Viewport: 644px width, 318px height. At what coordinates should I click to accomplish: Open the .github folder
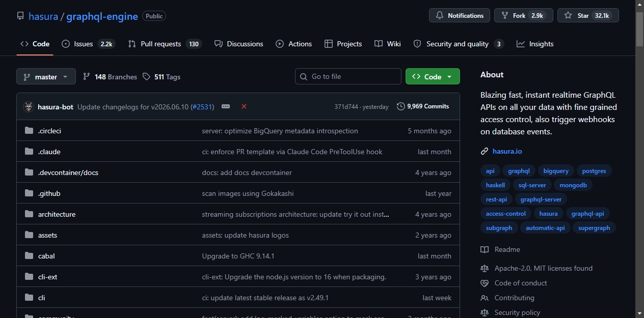click(x=49, y=193)
